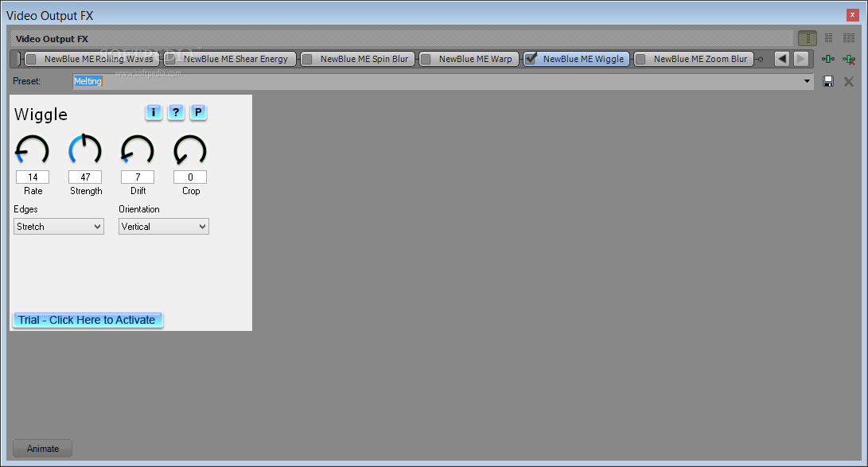The image size is (868, 467).
Task: Switch to single-column layout view
Action: (807, 38)
